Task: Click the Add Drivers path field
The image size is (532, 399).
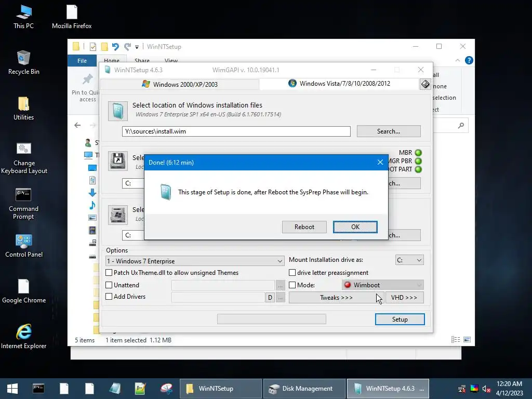Action: [218, 297]
